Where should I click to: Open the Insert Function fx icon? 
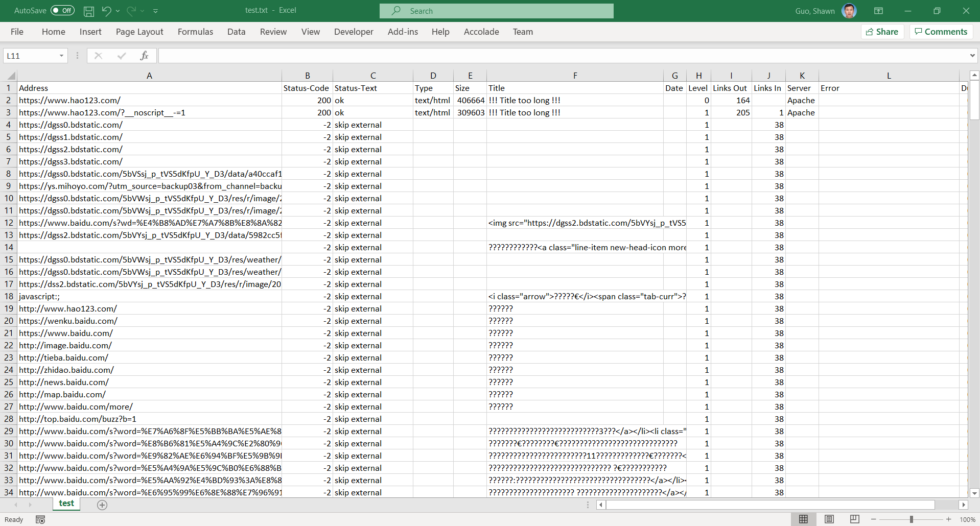click(144, 56)
